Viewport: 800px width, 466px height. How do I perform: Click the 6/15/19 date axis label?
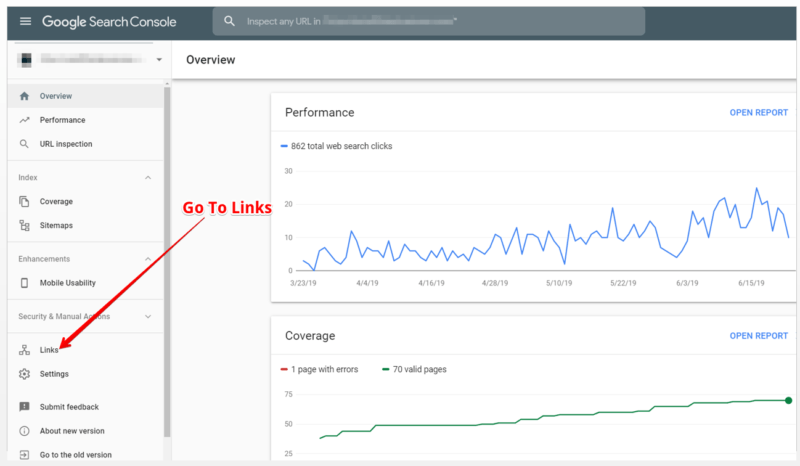[x=751, y=283]
